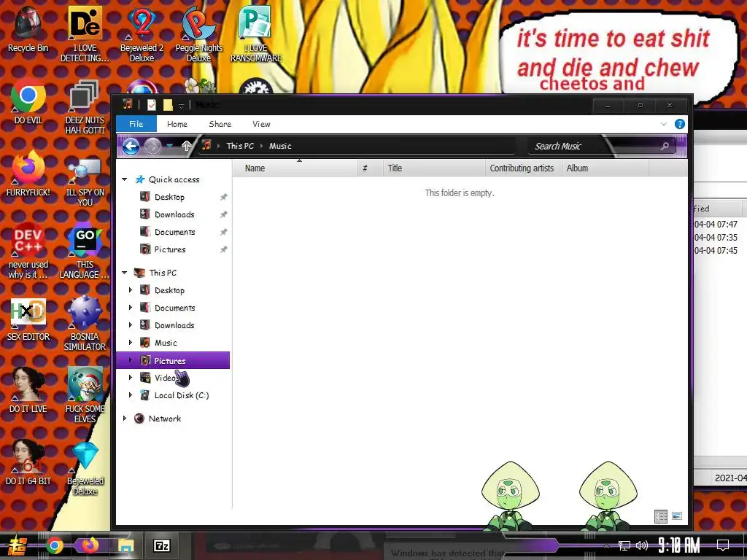The image size is (747, 560).
Task: Expand the Network tree node
Action: point(124,419)
